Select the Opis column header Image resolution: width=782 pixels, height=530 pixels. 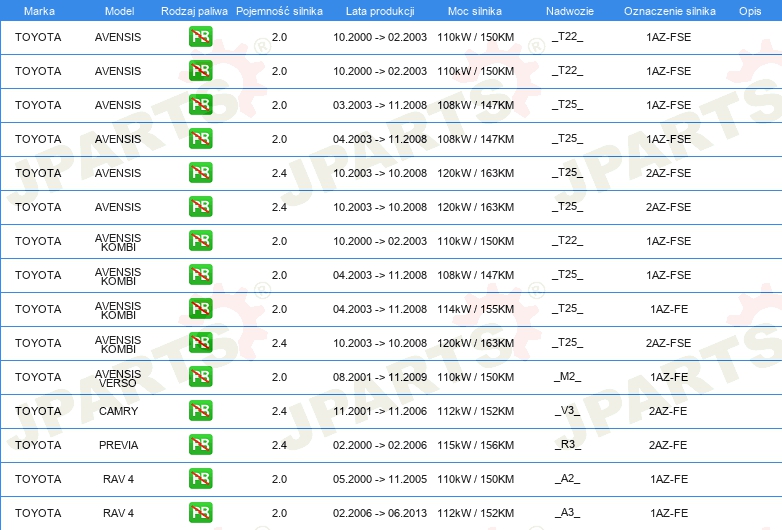coord(750,11)
